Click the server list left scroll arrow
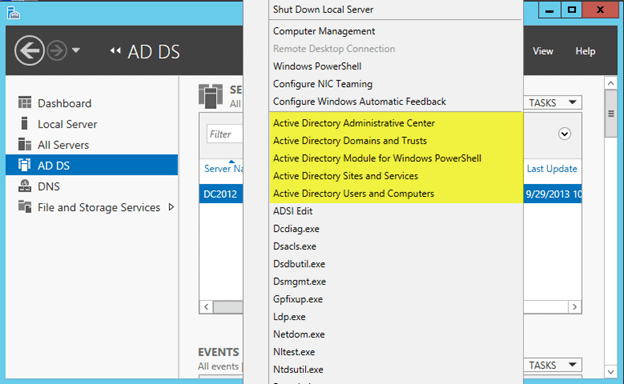The width and height of the screenshot is (624, 384). click(206, 307)
